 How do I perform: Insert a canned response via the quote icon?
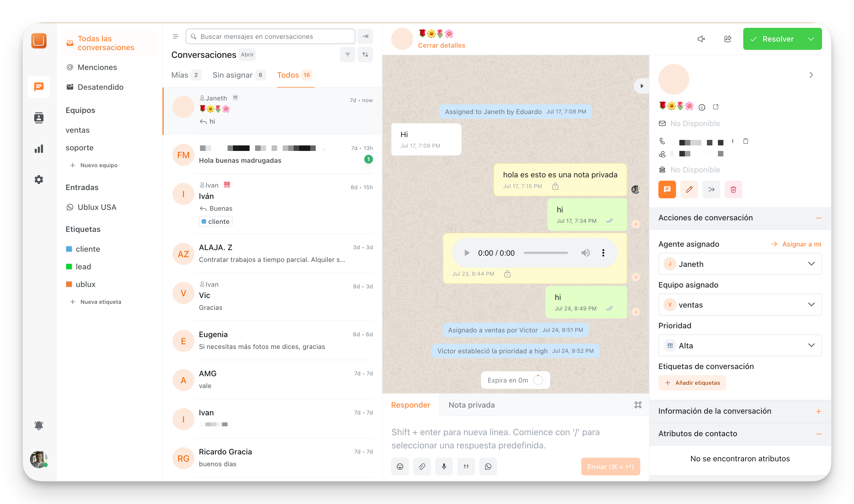point(466,466)
